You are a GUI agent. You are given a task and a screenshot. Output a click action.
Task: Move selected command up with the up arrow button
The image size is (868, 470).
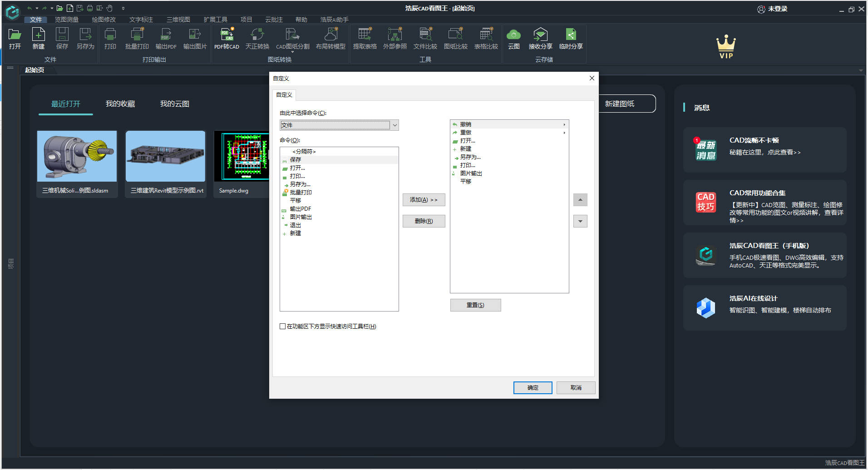pyautogui.click(x=580, y=200)
